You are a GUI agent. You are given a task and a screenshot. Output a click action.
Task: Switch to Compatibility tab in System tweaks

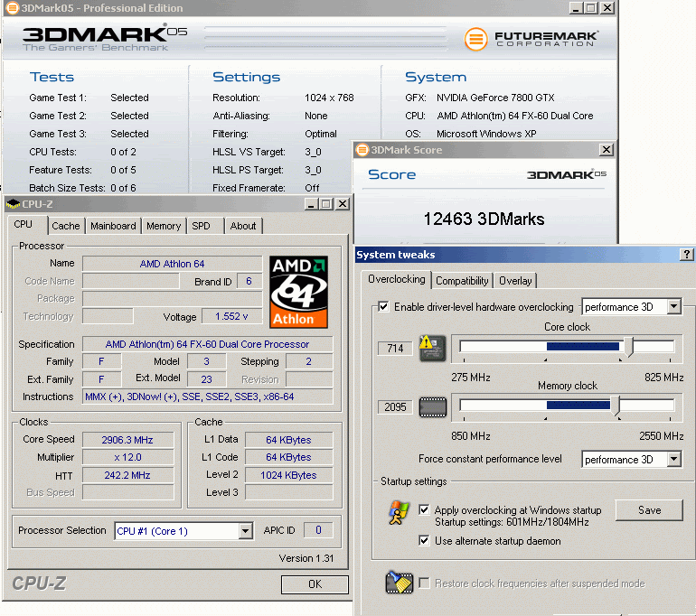click(462, 281)
